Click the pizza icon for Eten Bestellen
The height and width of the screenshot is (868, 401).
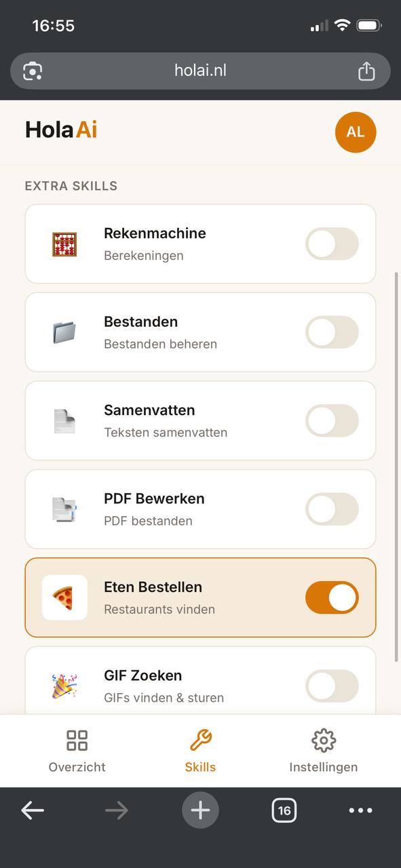[x=64, y=597]
